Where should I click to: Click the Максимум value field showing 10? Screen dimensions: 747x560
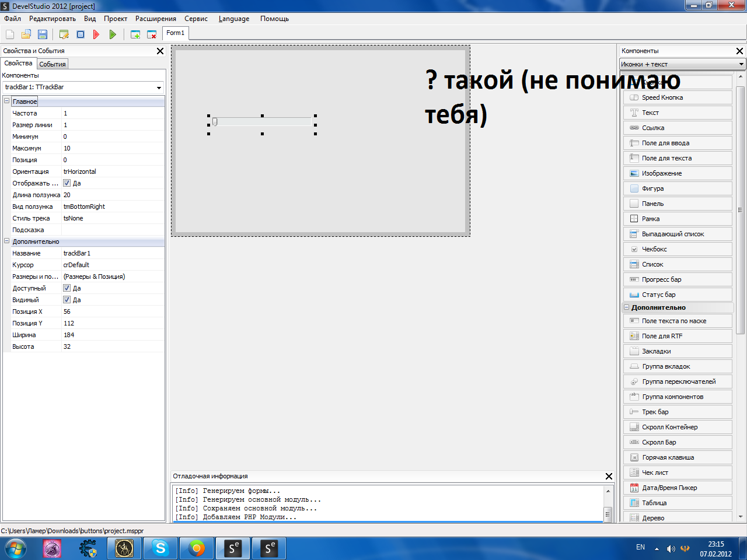(x=113, y=148)
